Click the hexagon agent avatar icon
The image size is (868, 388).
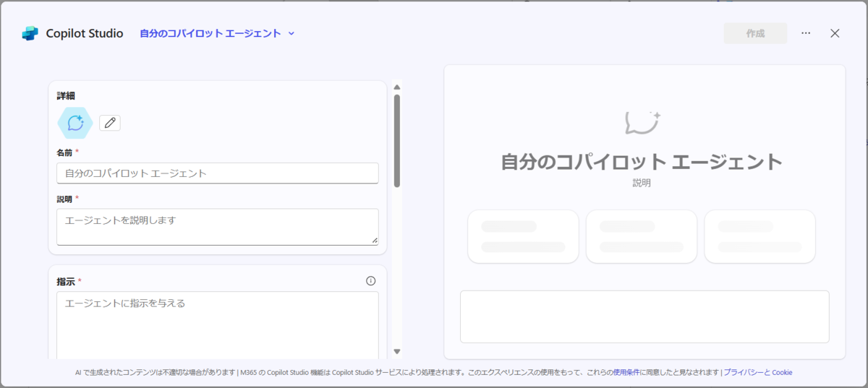[x=75, y=123]
